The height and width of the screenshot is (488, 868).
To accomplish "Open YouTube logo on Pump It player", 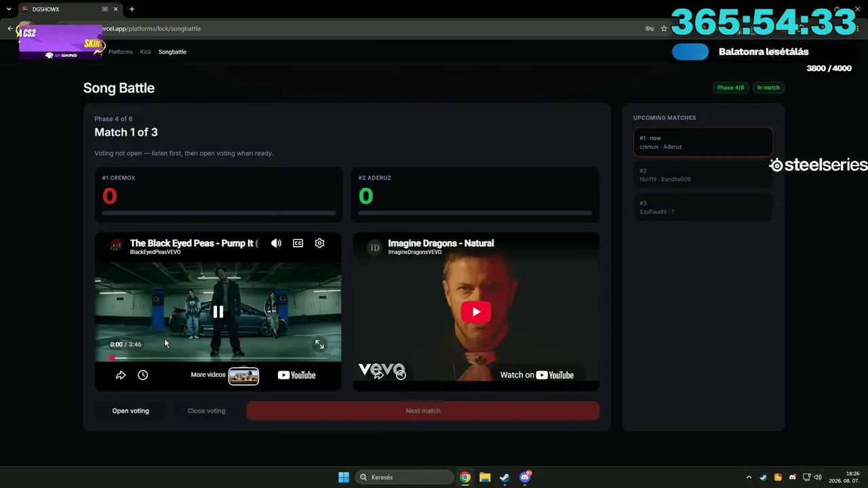I will pos(296,375).
